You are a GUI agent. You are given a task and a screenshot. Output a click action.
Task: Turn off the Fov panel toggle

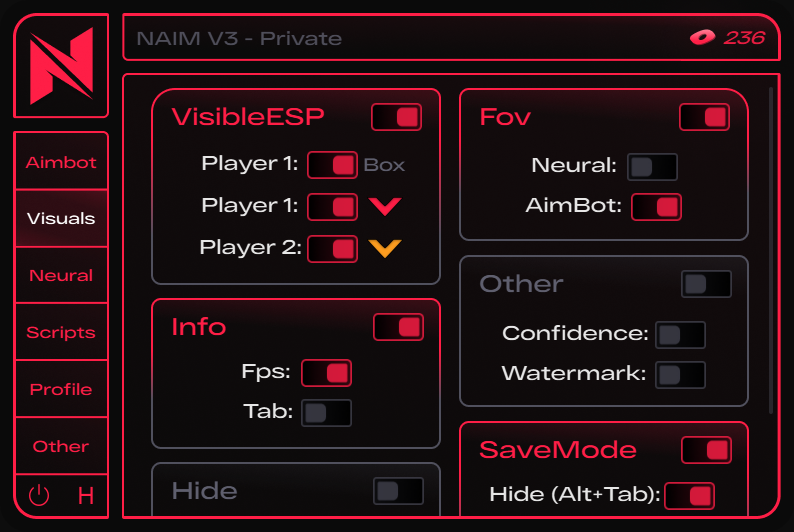click(704, 117)
